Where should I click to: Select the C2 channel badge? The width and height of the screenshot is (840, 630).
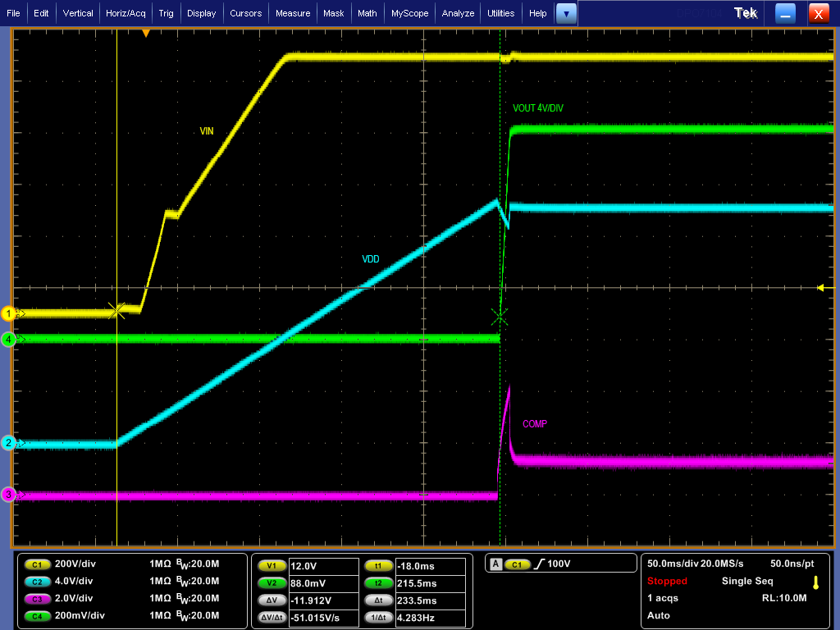click(36, 582)
